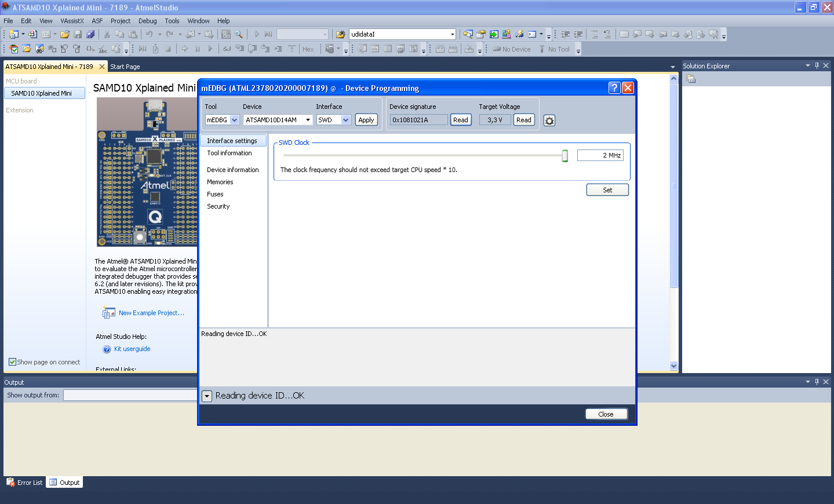This screenshot has height=504, width=834.
Task: Select SAMD10 Xplained Mini in MCU board list
Action: (45, 93)
